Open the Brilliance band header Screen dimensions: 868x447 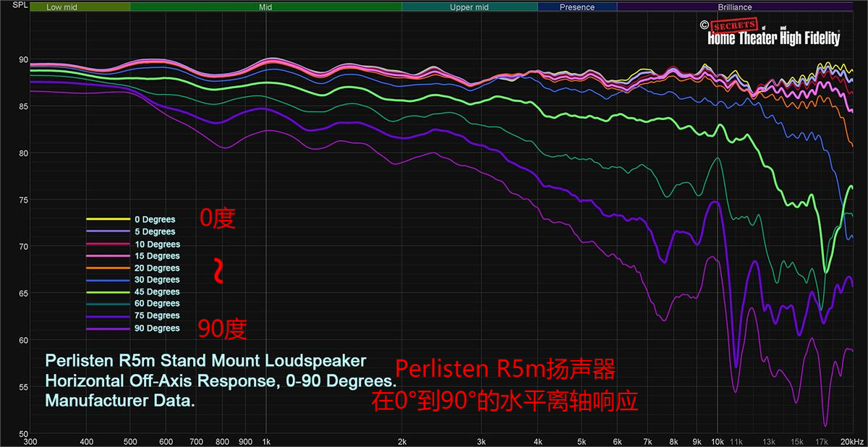(735, 7)
